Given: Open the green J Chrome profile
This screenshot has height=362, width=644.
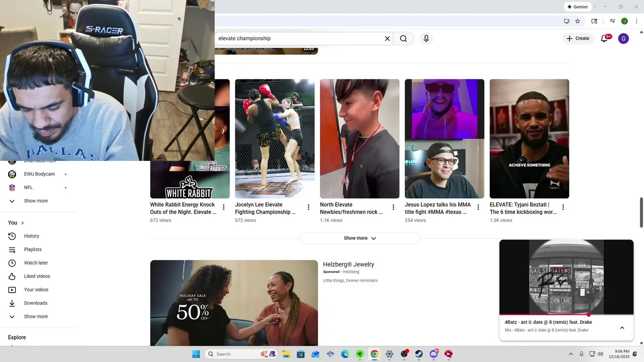Looking at the screenshot, I should (x=624, y=21).
